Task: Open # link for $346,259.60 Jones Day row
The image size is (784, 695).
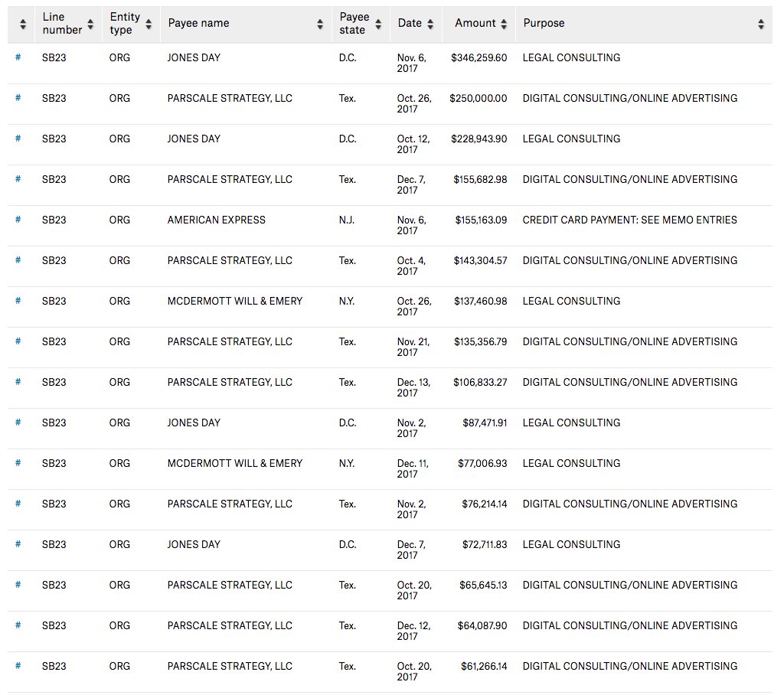Action: point(18,57)
